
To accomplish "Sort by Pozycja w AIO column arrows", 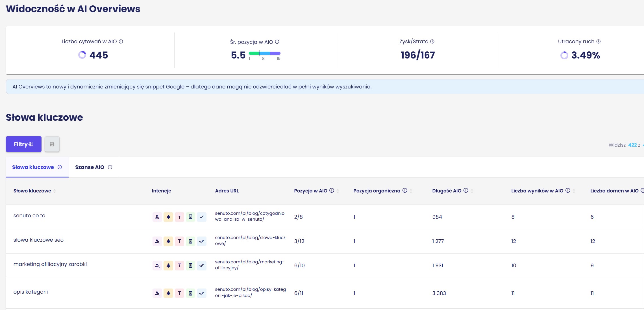I will (x=338, y=191).
